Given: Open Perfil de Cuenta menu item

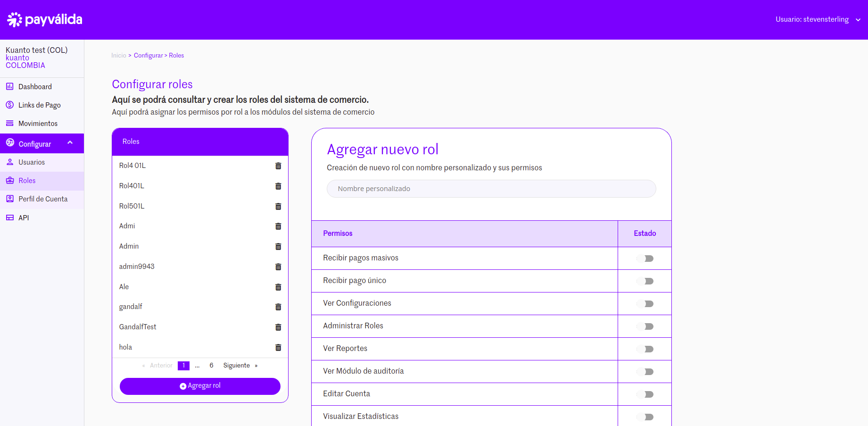Looking at the screenshot, I should (43, 199).
